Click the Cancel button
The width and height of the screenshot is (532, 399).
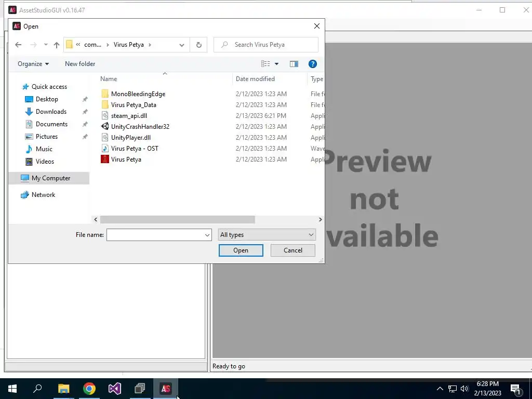(293, 250)
